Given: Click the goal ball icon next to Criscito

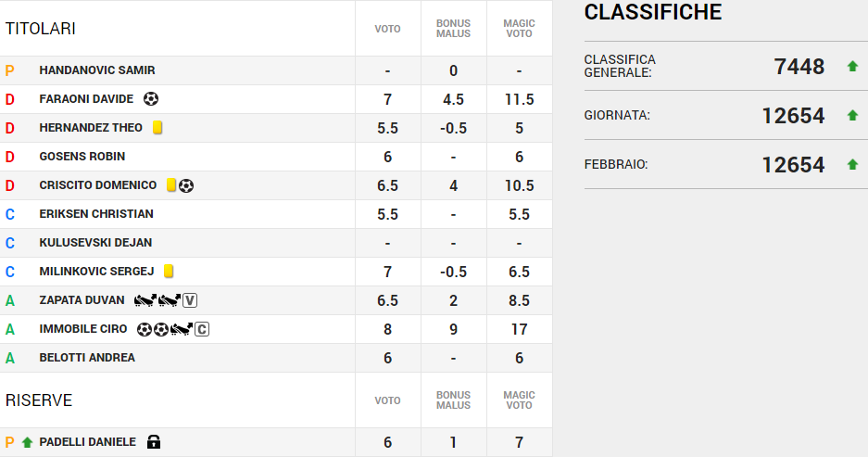Looking at the screenshot, I should click(186, 185).
